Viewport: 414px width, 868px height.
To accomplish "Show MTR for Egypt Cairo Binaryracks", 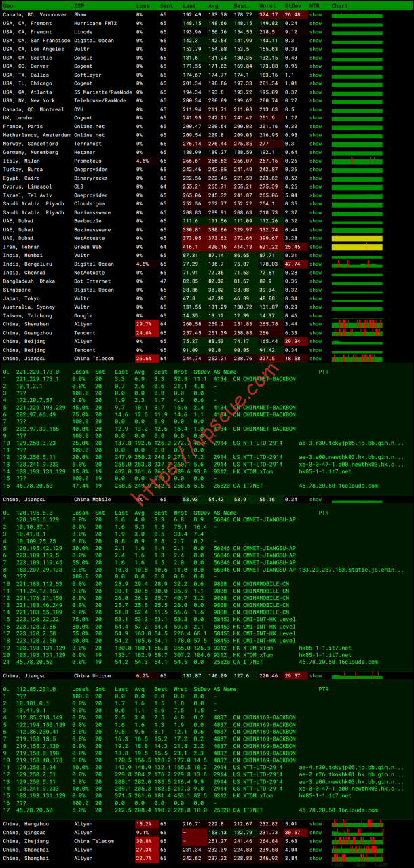I will pyautogui.click(x=316, y=178).
